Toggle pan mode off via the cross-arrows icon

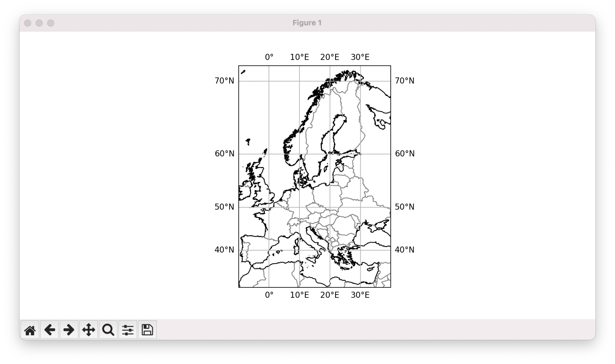tap(89, 330)
